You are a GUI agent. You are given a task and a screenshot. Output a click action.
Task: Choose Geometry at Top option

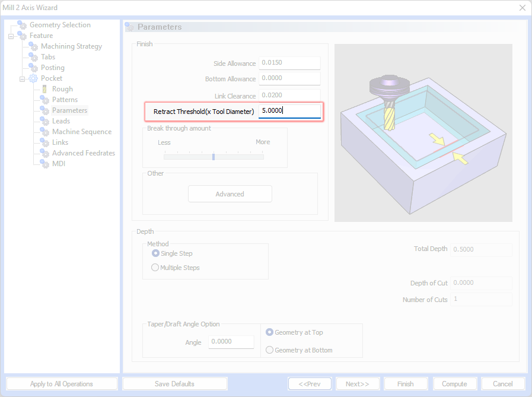(x=269, y=332)
